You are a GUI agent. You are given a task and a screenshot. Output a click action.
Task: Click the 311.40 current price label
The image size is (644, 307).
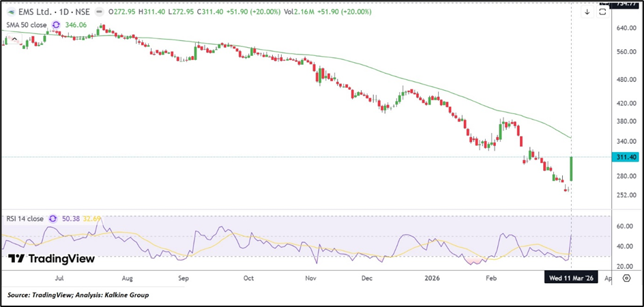[626, 157]
